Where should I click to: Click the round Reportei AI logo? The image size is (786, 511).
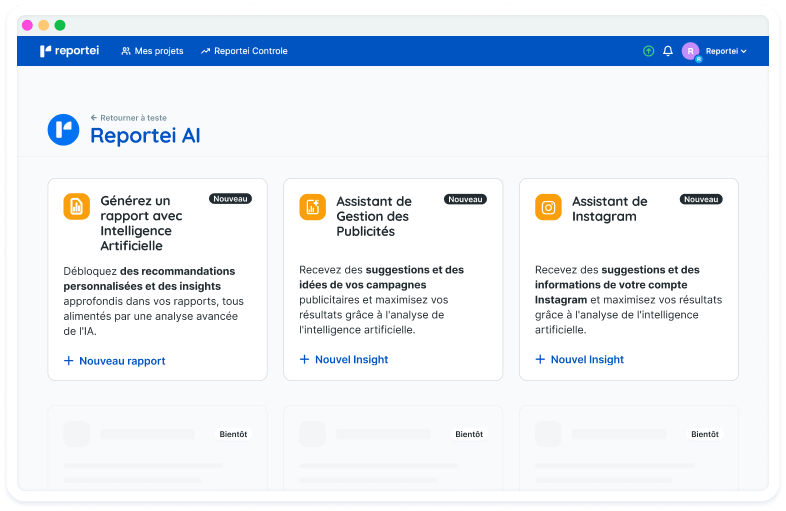[x=63, y=130]
